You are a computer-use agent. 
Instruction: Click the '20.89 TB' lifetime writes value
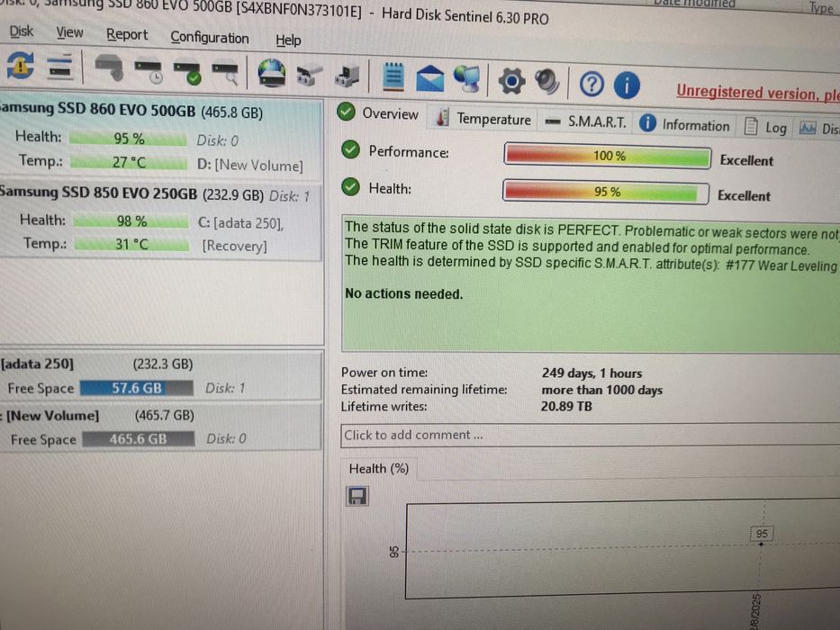566,406
